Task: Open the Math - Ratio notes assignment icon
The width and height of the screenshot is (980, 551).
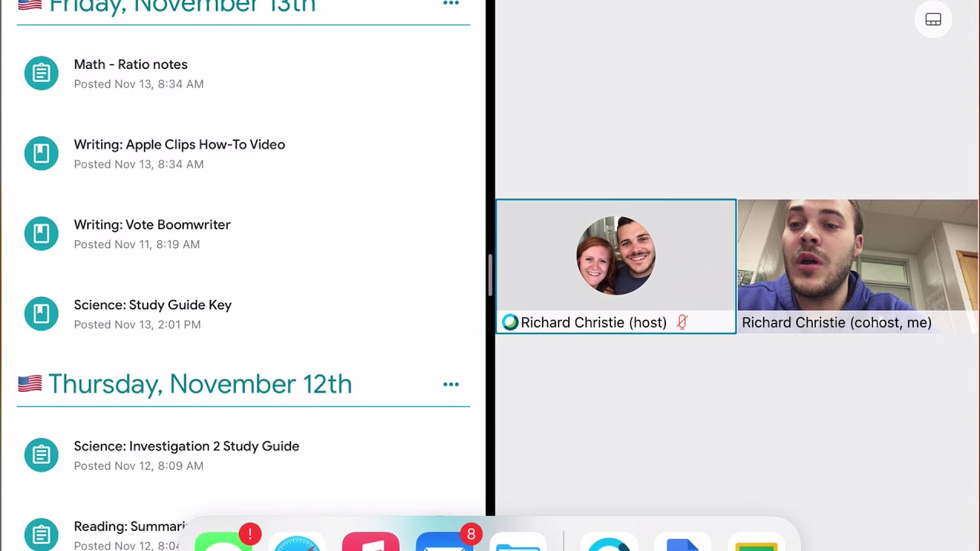Action: (x=41, y=73)
